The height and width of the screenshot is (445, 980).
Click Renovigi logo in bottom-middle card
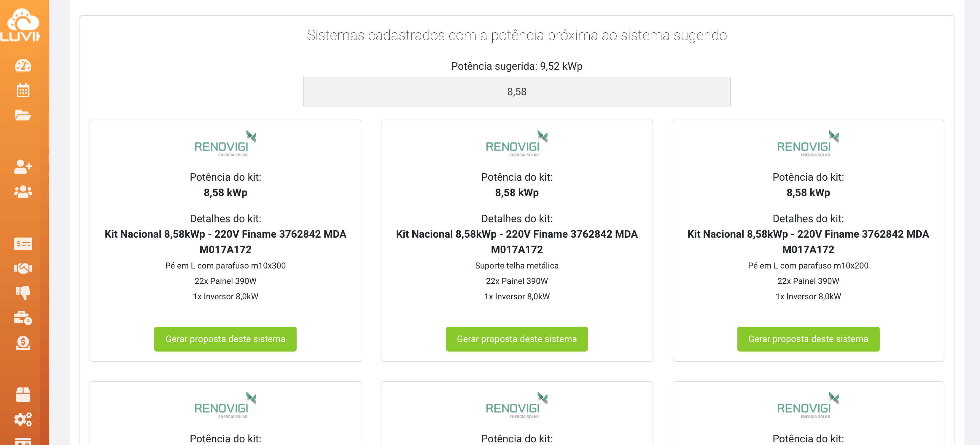517,406
